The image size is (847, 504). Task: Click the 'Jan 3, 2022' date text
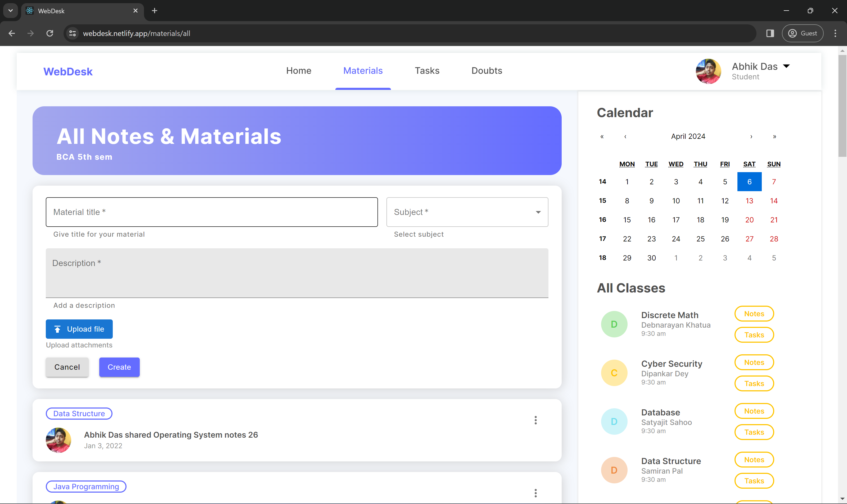103,446
